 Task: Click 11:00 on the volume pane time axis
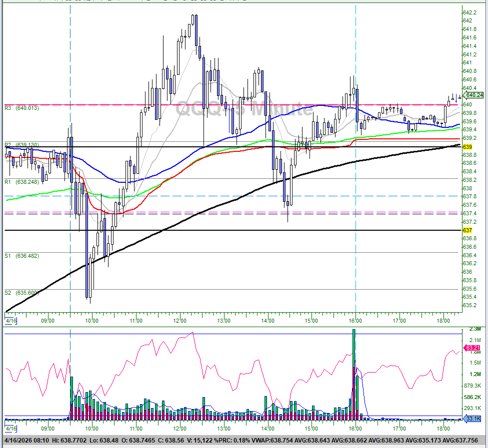tap(136, 429)
